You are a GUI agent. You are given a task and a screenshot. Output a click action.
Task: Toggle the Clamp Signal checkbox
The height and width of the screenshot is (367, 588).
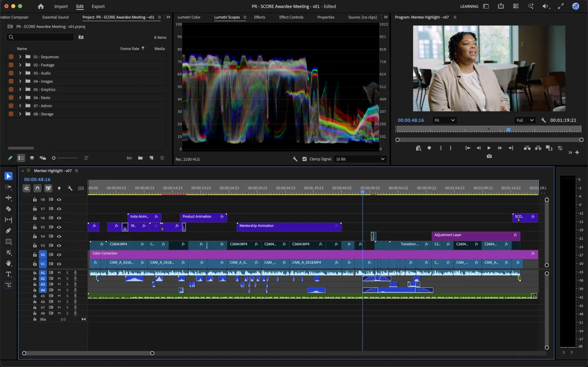(305, 159)
